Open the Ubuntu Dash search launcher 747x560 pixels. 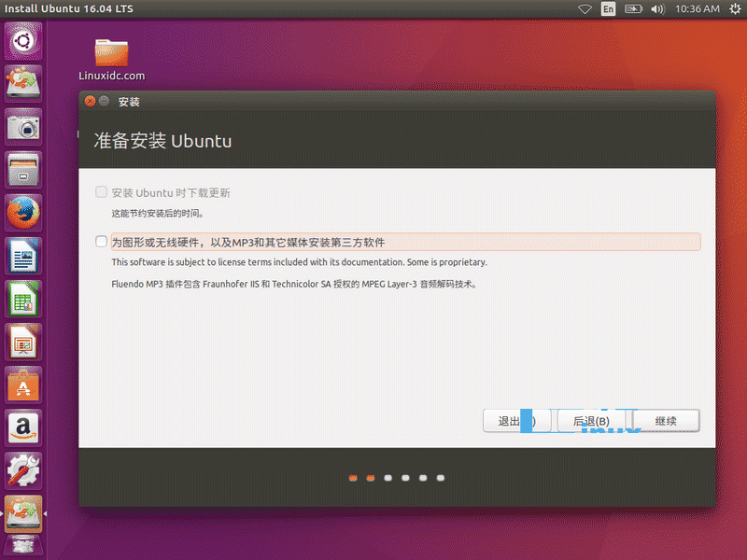pyautogui.click(x=23, y=41)
